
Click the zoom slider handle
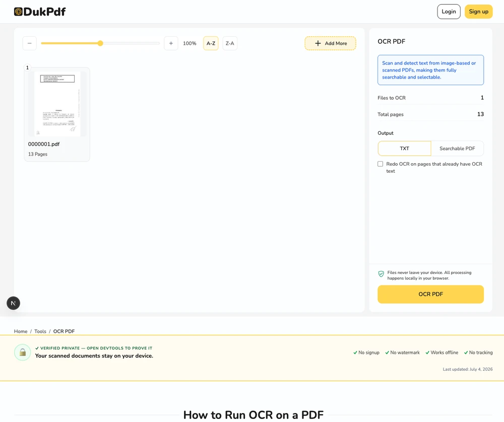100,43
